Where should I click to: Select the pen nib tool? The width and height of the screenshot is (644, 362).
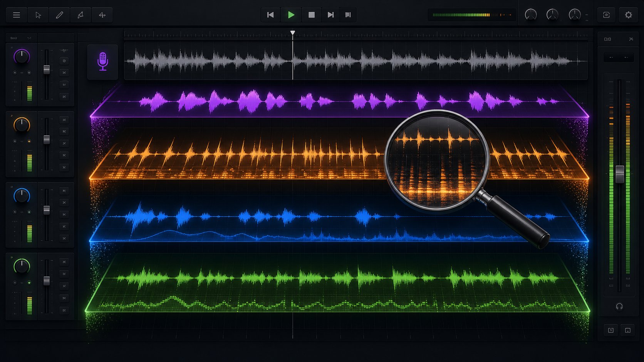pos(80,15)
